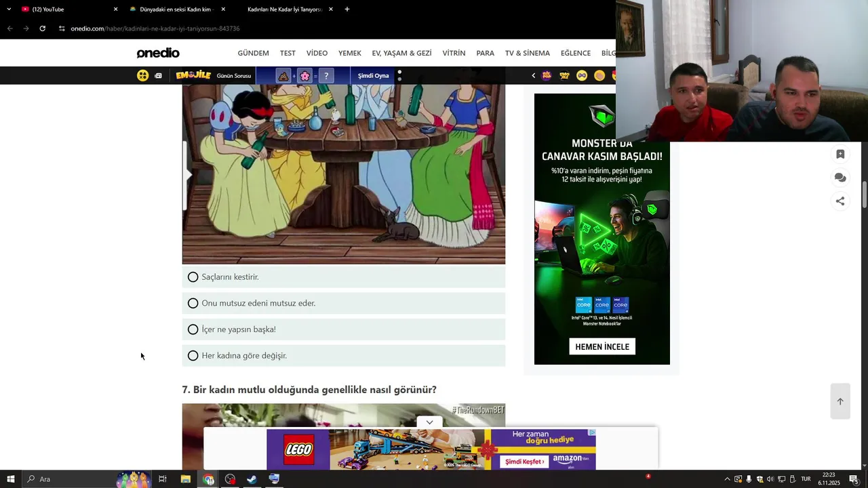This screenshot has width=868, height=488.
Task: Click the emoji puzzle in the games bar
Action: click(x=304, y=76)
